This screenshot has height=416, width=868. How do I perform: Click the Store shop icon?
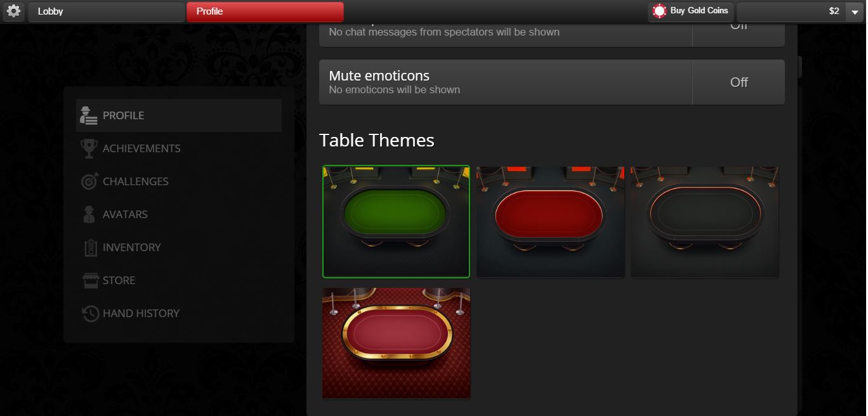point(91,280)
